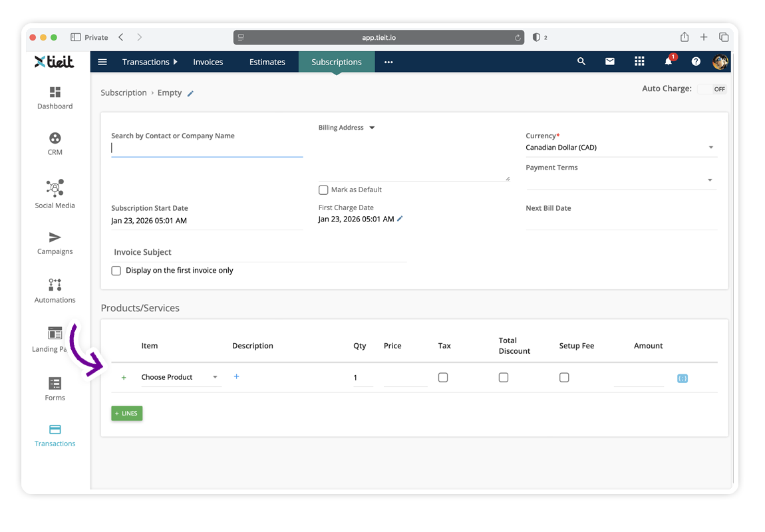Screen dimensions: 765x532
Task: Tick the Tax checkbox in product row
Action: 443,378
